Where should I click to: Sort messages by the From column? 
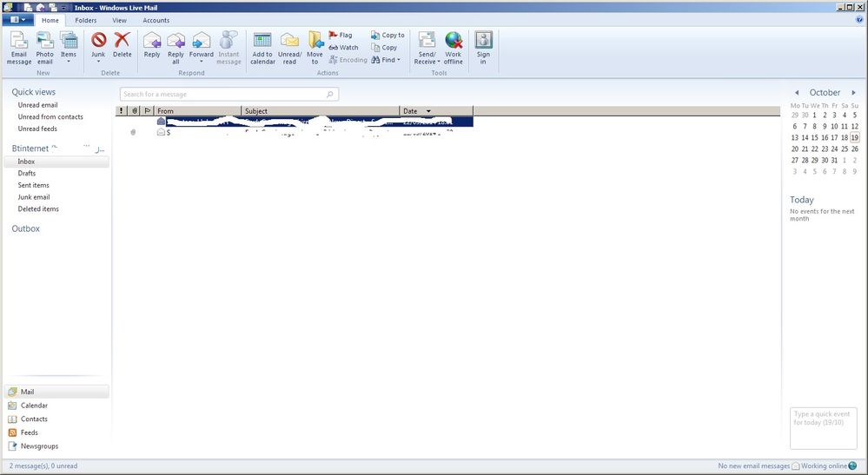[x=197, y=111]
